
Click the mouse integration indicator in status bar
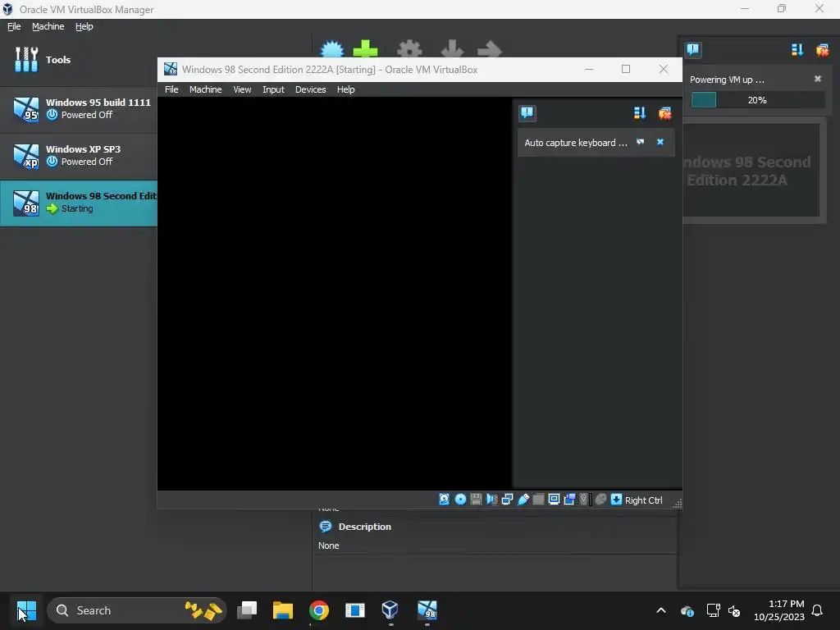click(600, 500)
